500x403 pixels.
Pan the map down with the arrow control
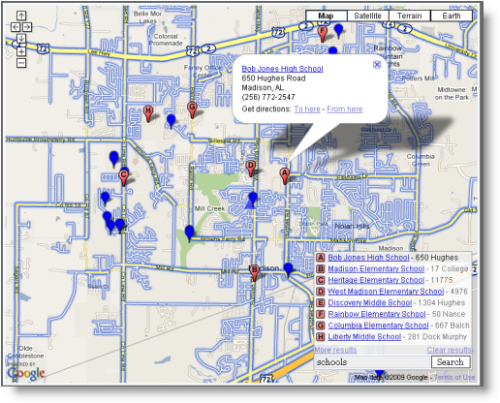(21, 38)
